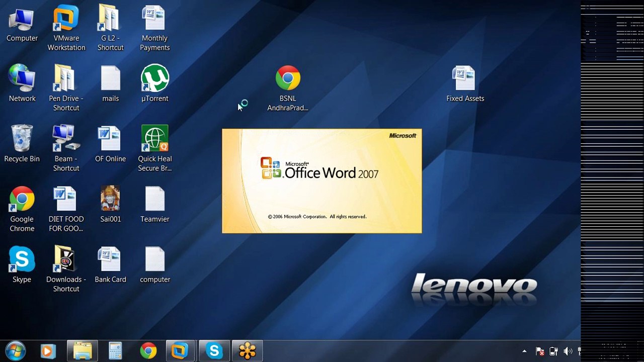Screen dimensions: 644x362
Task: Select the Teamvier file on the desktop
Action: 155,205
